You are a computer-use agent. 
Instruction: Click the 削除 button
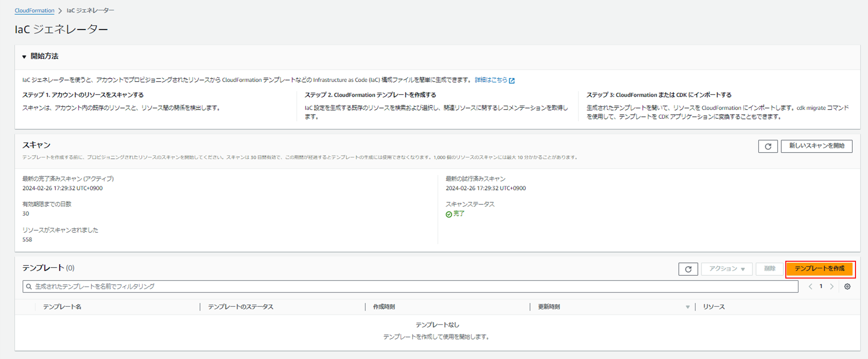(x=769, y=269)
